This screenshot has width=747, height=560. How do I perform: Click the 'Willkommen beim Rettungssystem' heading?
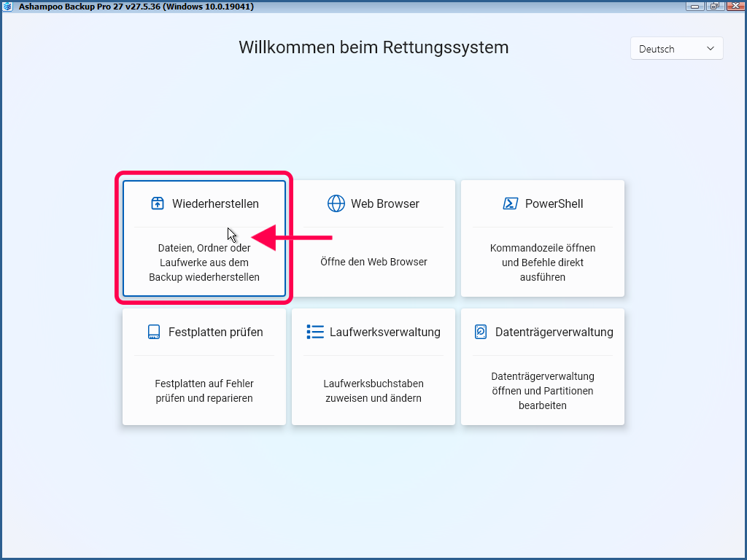click(373, 47)
